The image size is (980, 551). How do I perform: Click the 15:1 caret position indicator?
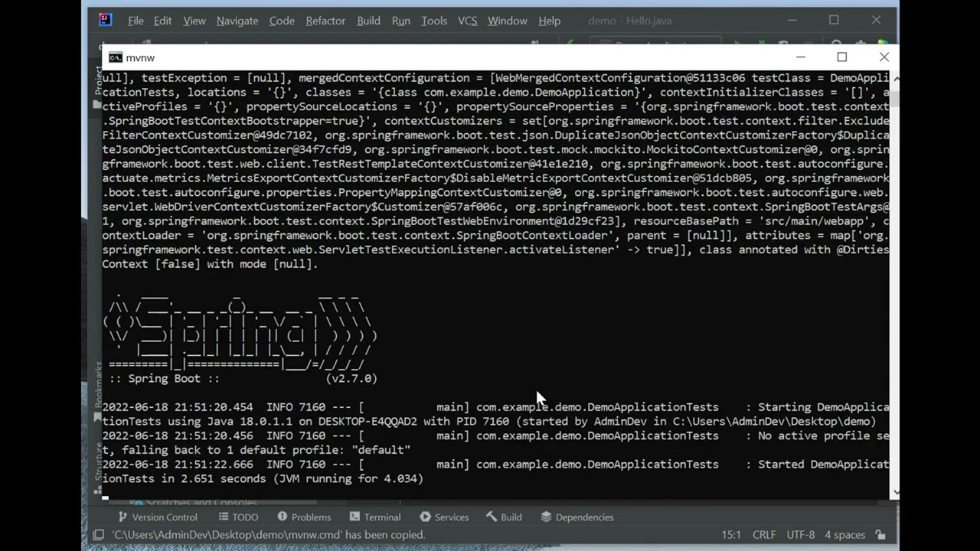tap(731, 535)
